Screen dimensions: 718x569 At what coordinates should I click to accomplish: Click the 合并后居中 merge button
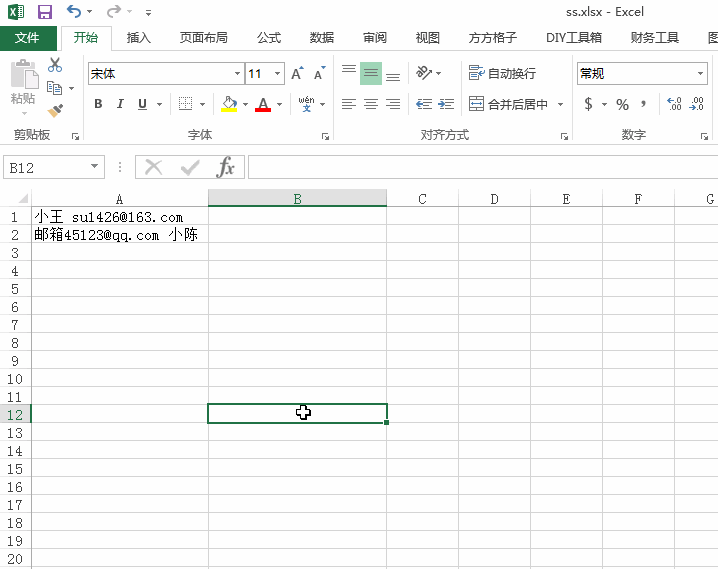tap(509, 104)
